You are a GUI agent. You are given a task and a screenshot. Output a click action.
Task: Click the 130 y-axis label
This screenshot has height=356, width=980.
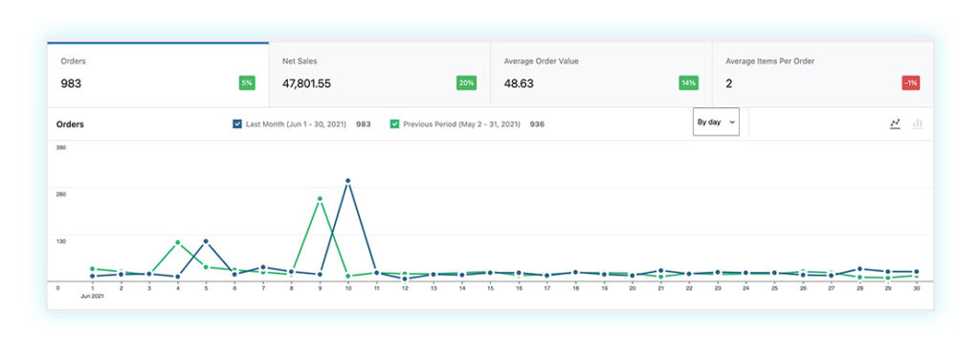click(61, 241)
